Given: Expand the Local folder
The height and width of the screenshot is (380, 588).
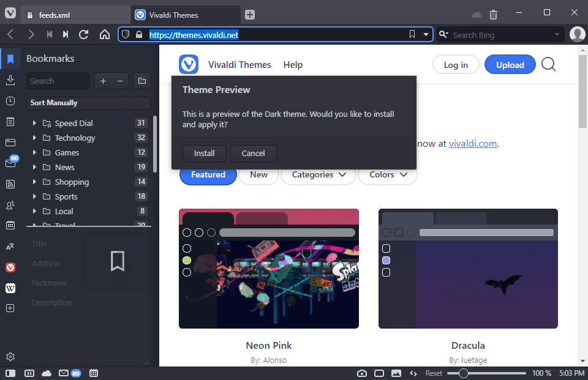Looking at the screenshot, I should 34,211.
